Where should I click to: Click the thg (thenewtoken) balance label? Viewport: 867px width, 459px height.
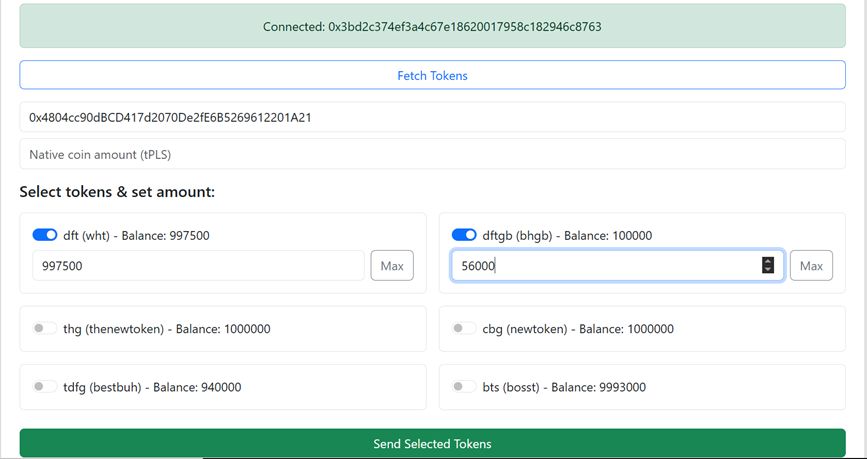[x=166, y=329]
